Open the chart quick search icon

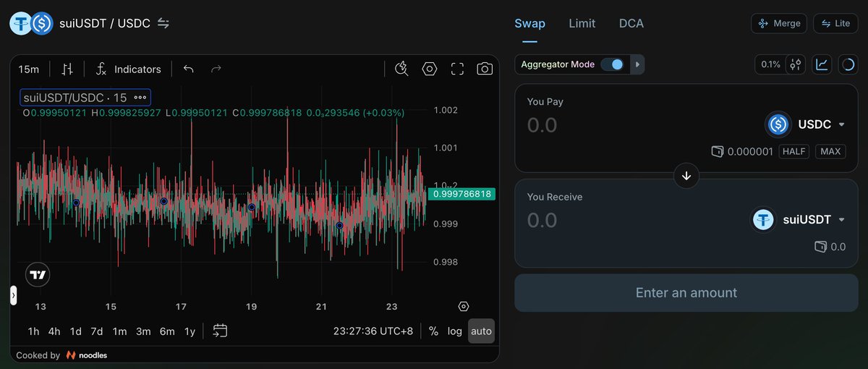402,69
